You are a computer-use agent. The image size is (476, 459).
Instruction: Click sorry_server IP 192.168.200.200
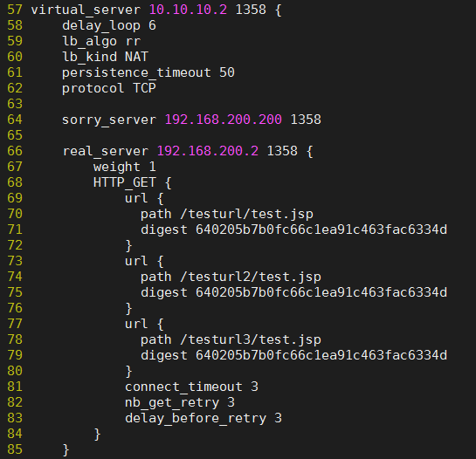tap(224, 120)
